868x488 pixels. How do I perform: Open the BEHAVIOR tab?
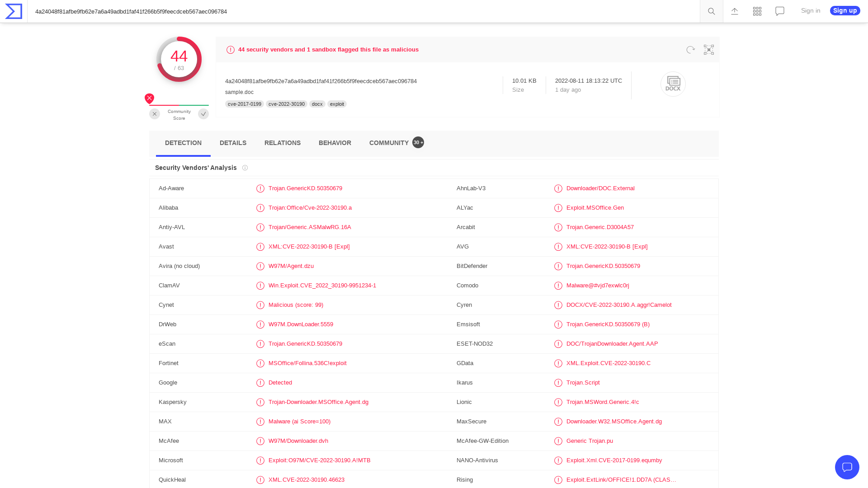tap(335, 143)
